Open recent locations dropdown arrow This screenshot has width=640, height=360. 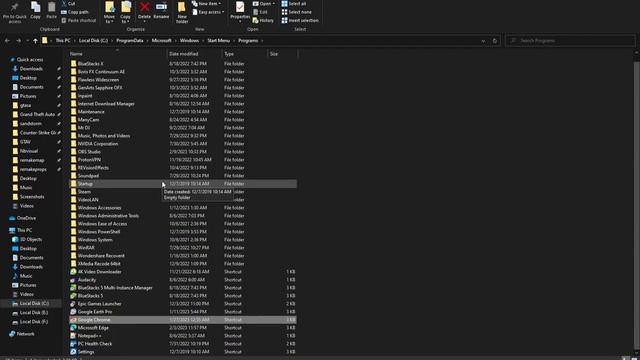pos(27,41)
